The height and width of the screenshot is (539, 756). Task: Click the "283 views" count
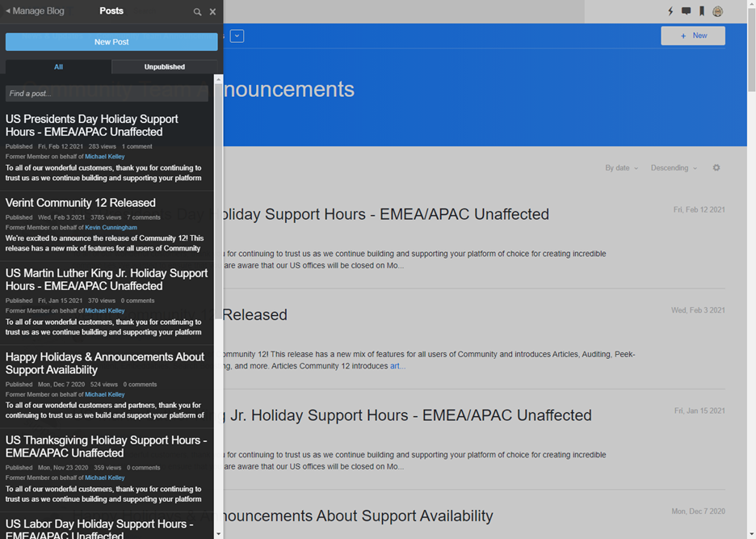103,146
